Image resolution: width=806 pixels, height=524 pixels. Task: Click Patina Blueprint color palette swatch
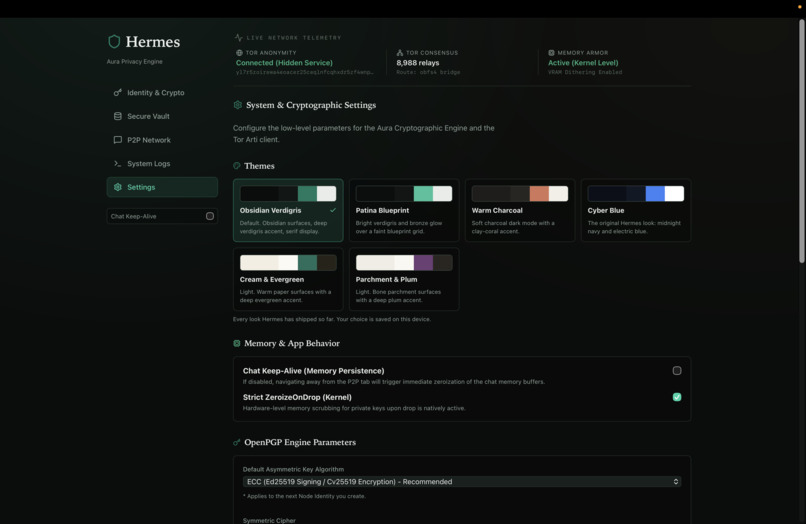pyautogui.click(x=404, y=194)
